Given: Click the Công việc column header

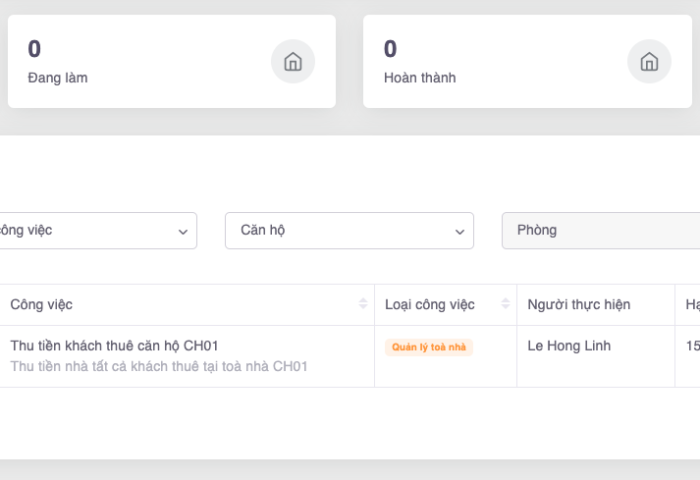Looking at the screenshot, I should 42,304.
